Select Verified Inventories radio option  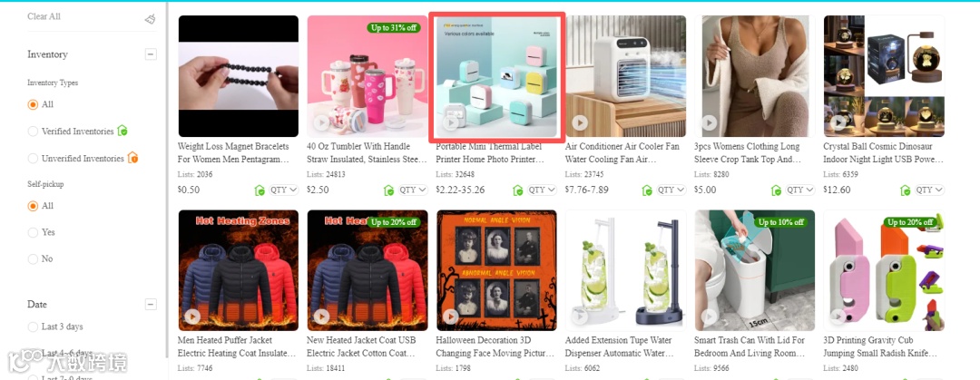(34, 132)
